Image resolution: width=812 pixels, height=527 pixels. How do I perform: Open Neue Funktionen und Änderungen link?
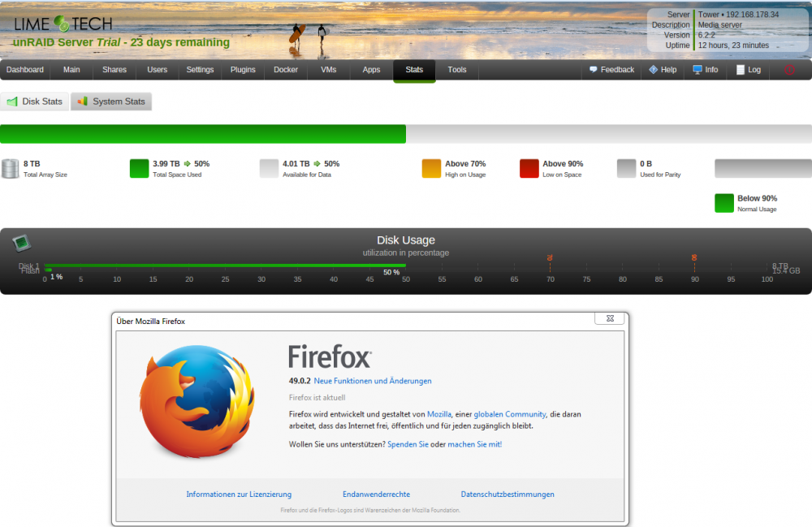tap(373, 381)
